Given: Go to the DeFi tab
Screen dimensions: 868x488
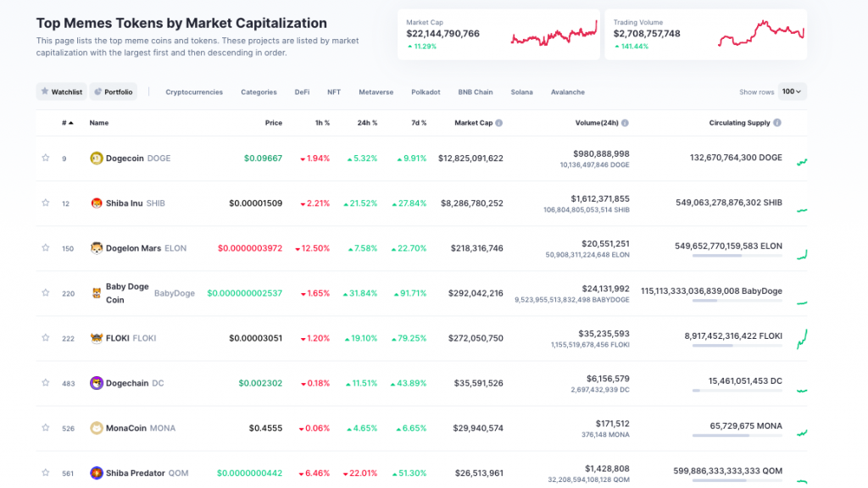Looking at the screenshot, I should pyautogui.click(x=302, y=91).
